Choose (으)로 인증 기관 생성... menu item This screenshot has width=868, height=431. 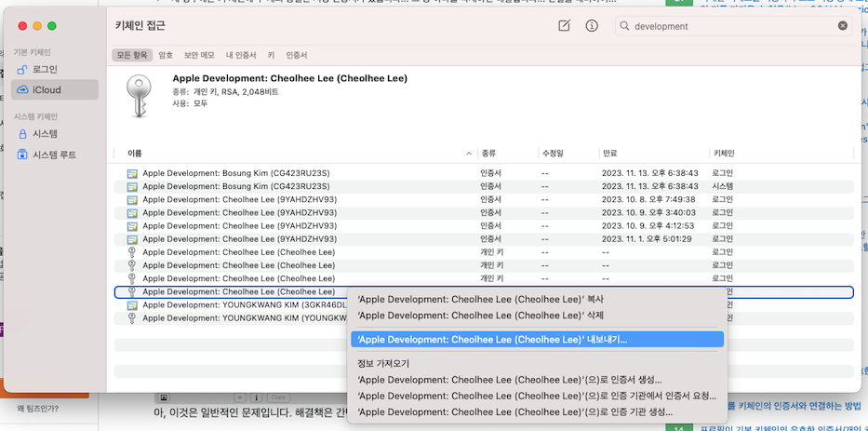coord(537,412)
